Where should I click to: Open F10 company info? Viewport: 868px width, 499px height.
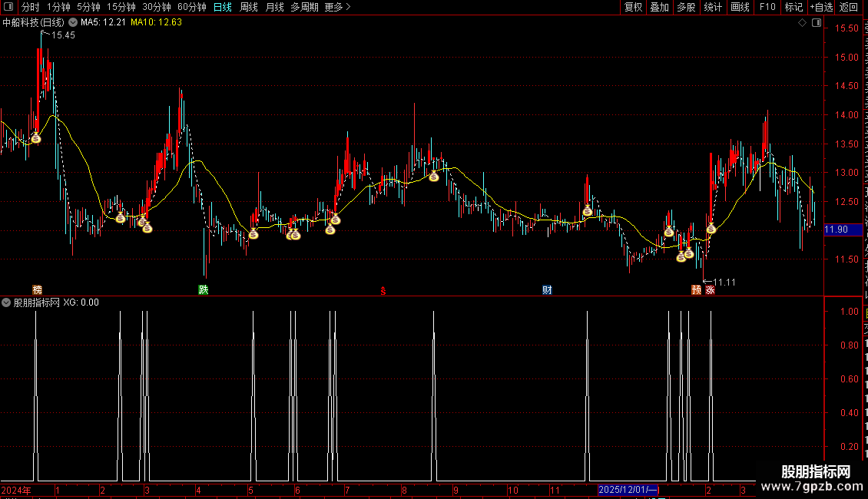(767, 7)
